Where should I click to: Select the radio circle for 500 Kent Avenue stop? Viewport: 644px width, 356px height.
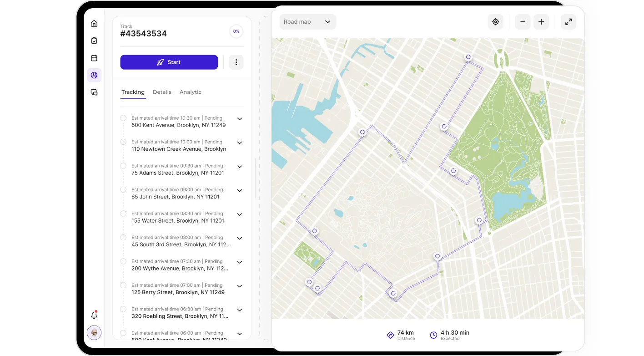(x=123, y=118)
